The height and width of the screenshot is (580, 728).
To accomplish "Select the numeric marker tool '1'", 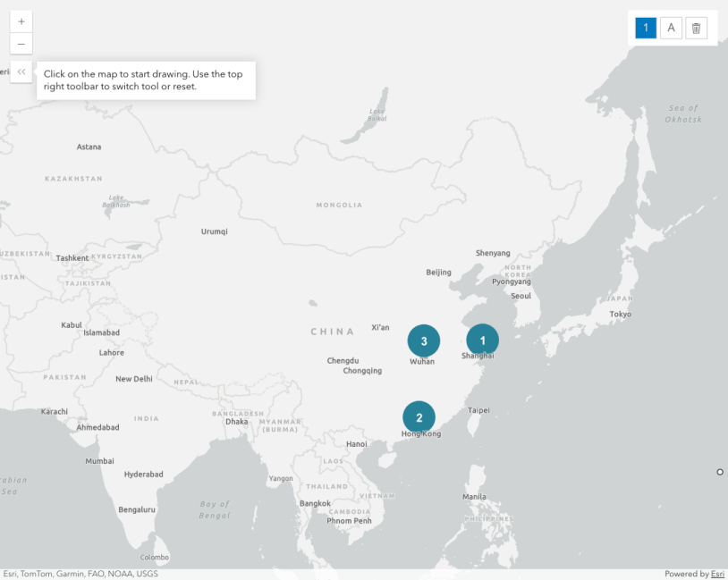I will coord(646,28).
